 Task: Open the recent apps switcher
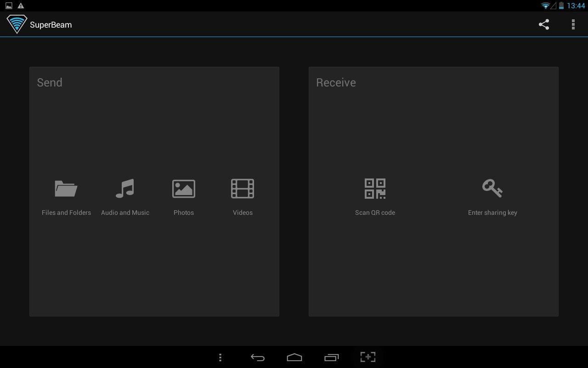coord(331,357)
